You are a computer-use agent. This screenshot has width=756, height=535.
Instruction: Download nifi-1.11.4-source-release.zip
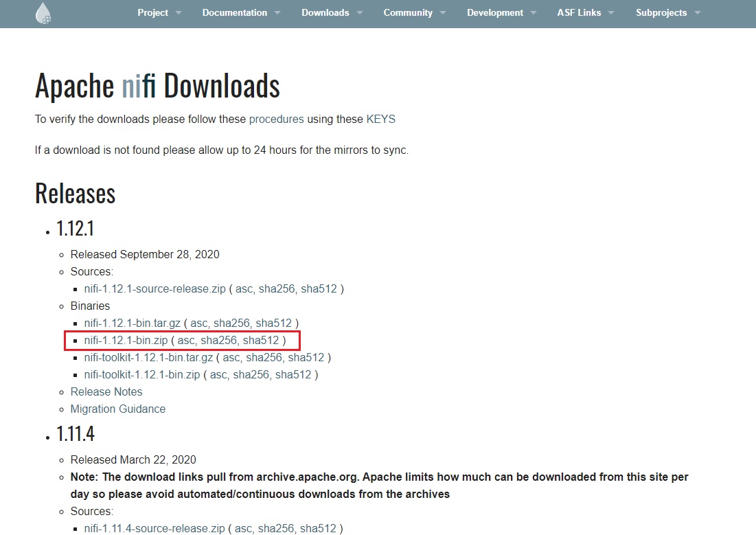click(154, 529)
